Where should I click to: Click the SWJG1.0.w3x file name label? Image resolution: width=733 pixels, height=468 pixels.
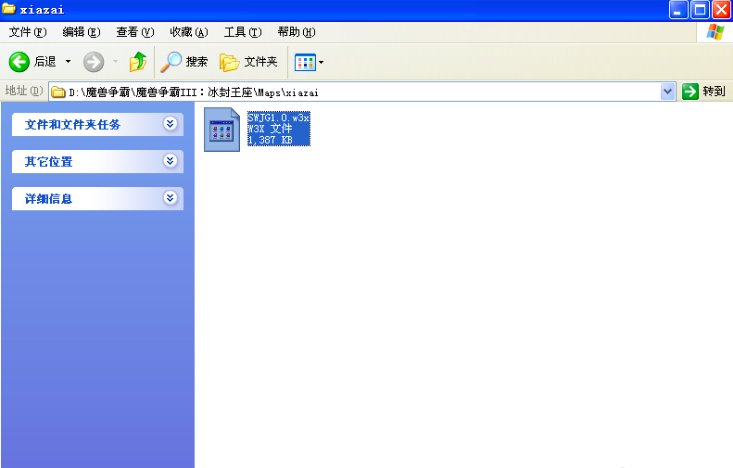coord(278,117)
